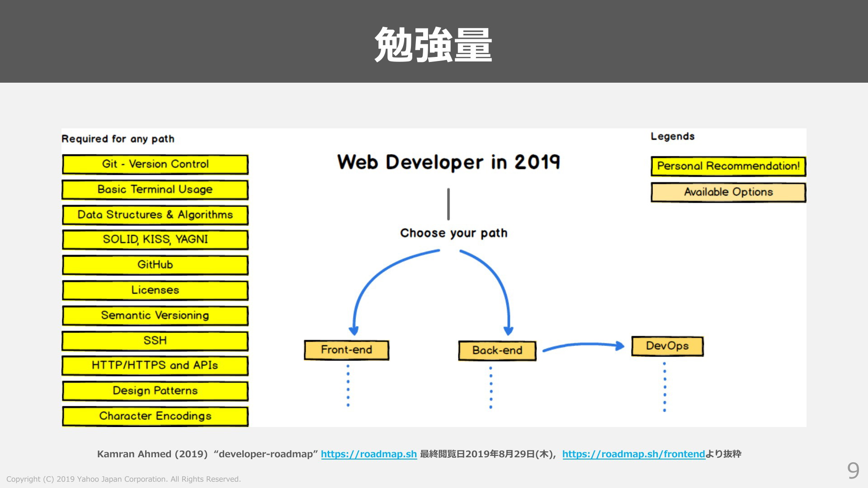
Task: Open the https://roadmap.sh link
Action: pyautogui.click(x=369, y=454)
